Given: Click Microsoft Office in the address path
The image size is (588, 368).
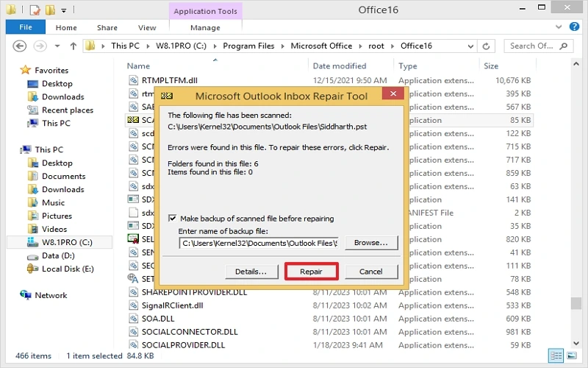Looking at the screenshot, I should (x=321, y=46).
